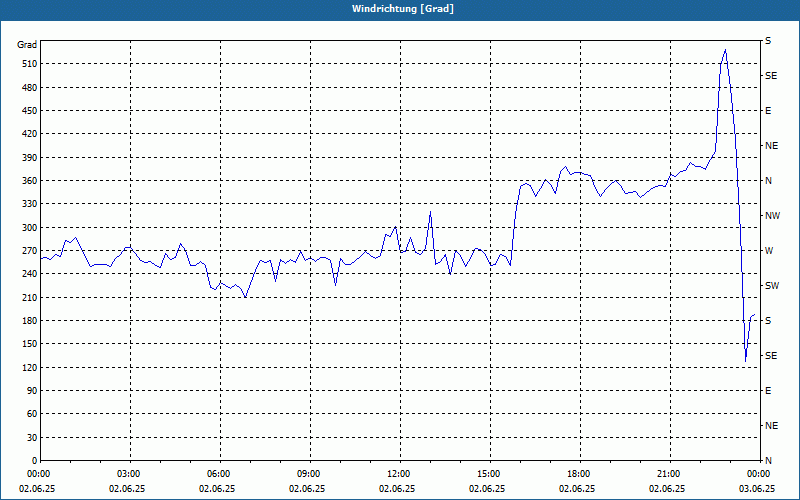Screen dimensions: 800x500
Task: Select the 180 tick label on the Grad axis
Action: tap(30, 321)
